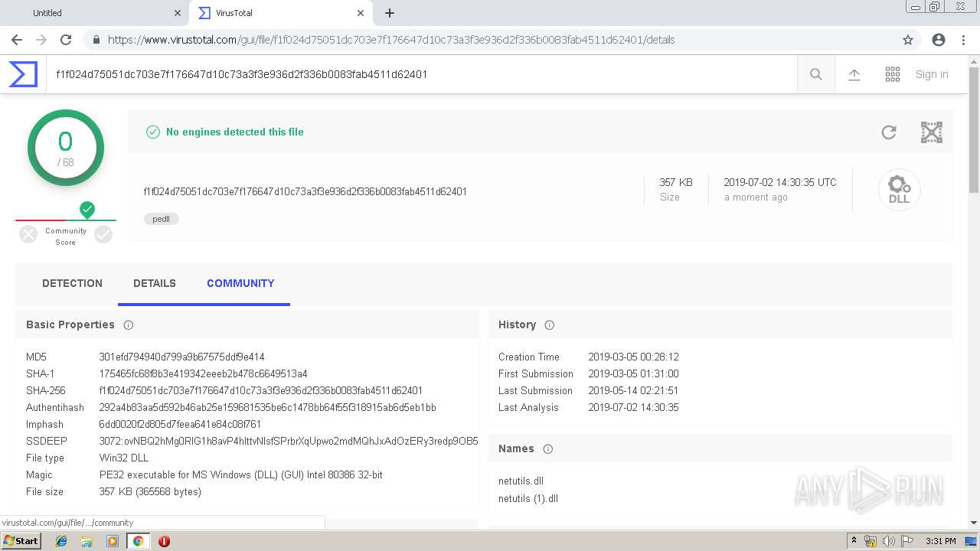Screen dimensions: 980x551
Task: Click the browser forward arrow
Action: click(41, 40)
